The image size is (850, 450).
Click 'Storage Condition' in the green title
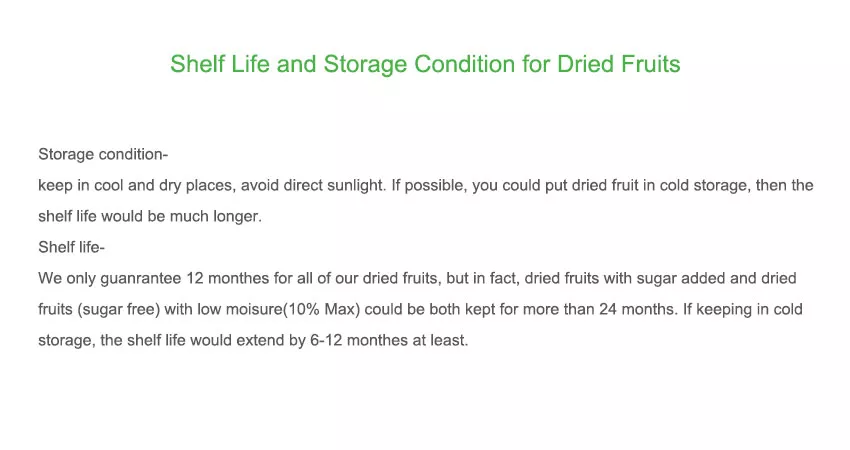pos(419,64)
